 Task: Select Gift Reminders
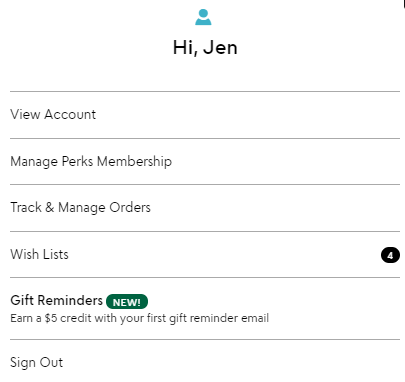pyautogui.click(x=205, y=309)
